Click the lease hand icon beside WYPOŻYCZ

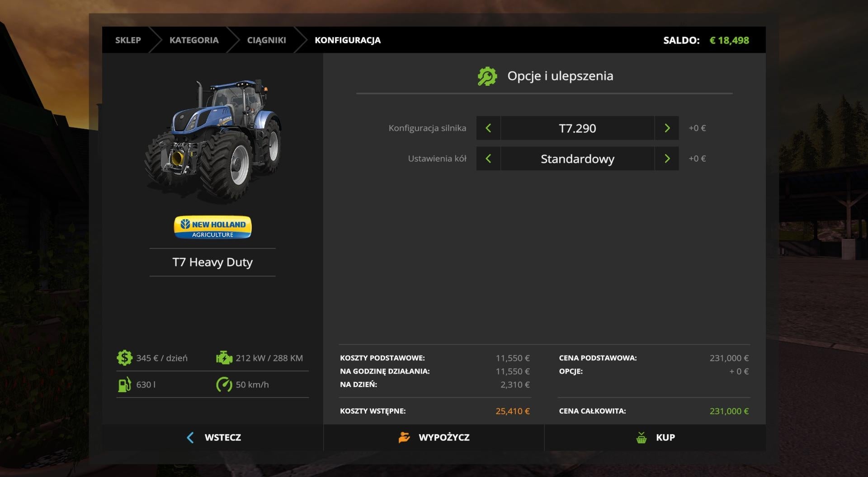404,437
